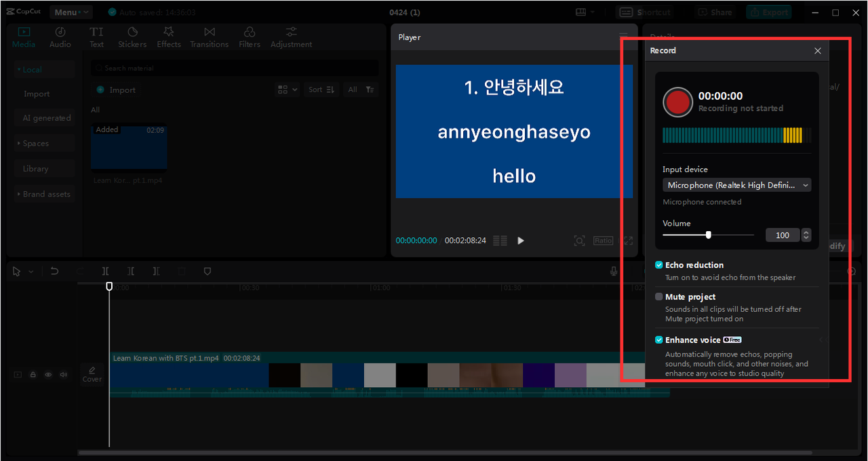Uncheck the Enhance voice checkbox

[x=659, y=340]
